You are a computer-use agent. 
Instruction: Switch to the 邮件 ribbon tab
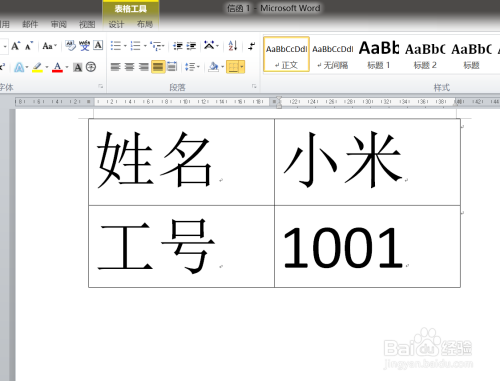pyautogui.click(x=30, y=24)
